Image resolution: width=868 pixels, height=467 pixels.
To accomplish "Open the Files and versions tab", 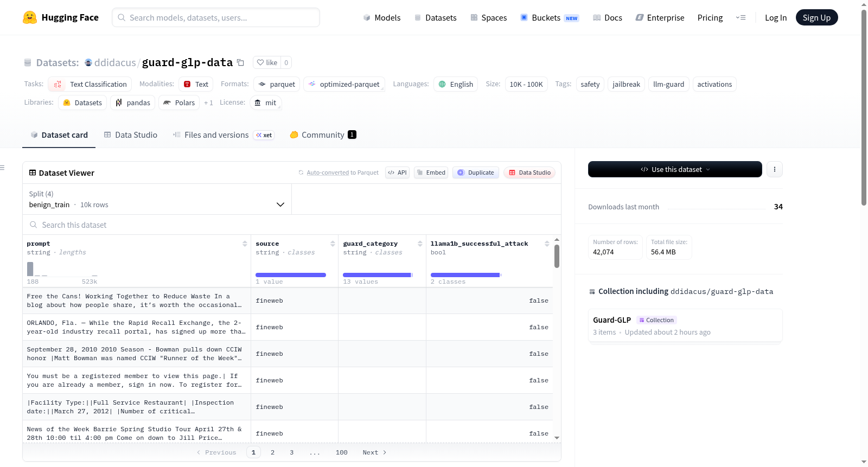I will click(x=224, y=135).
